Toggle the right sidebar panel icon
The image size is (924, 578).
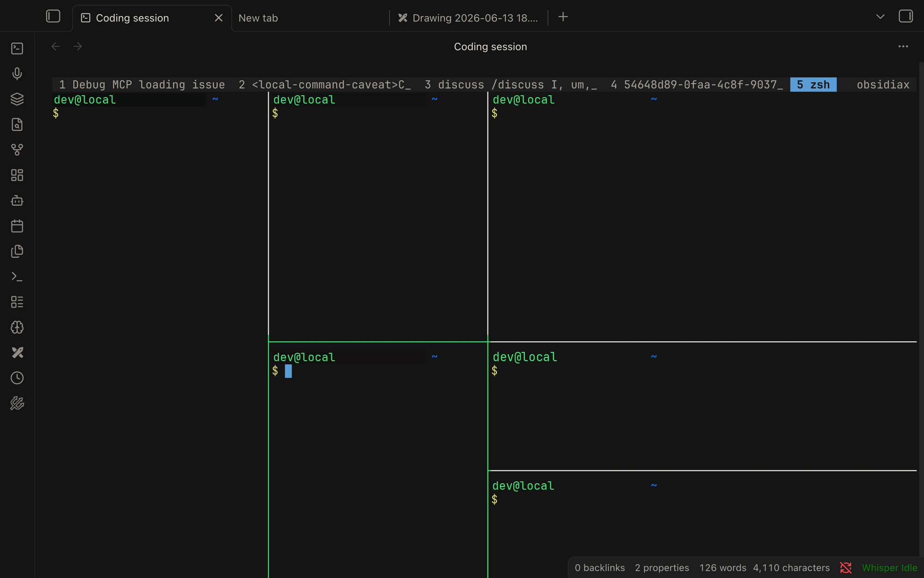pyautogui.click(x=906, y=16)
